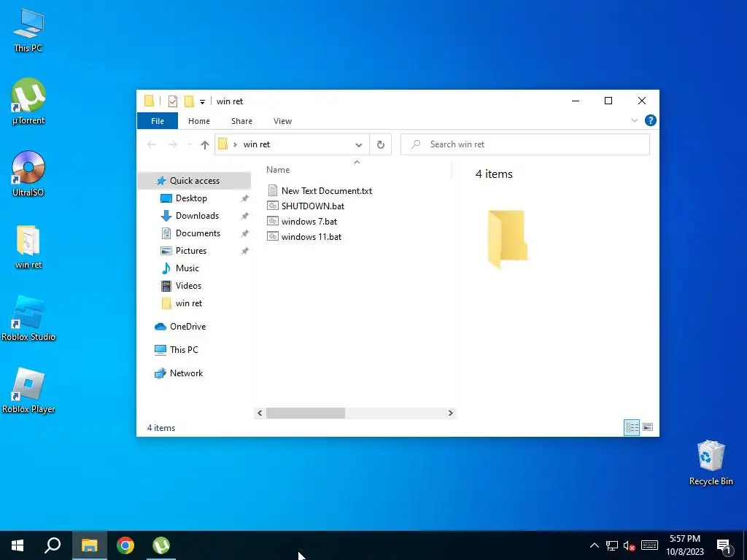Click the Search win ret box
Screen dimensions: 747x560
coord(525,144)
